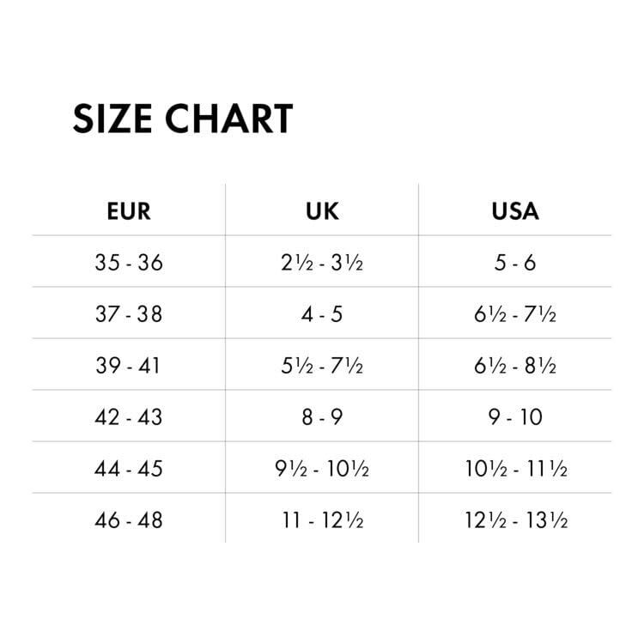
Task: Click UK size 2½ - 3½ cell
Action: (322, 263)
